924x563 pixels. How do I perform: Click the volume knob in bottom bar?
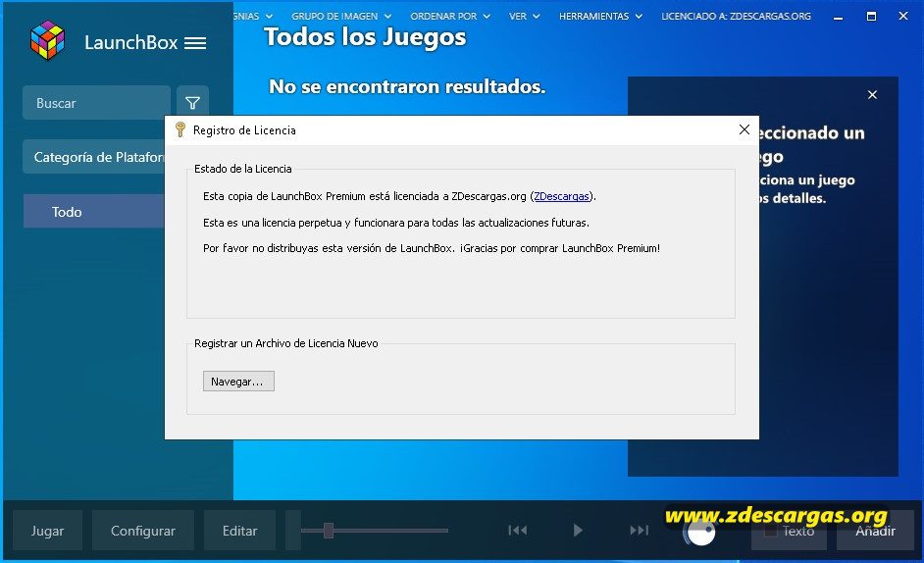[700, 532]
